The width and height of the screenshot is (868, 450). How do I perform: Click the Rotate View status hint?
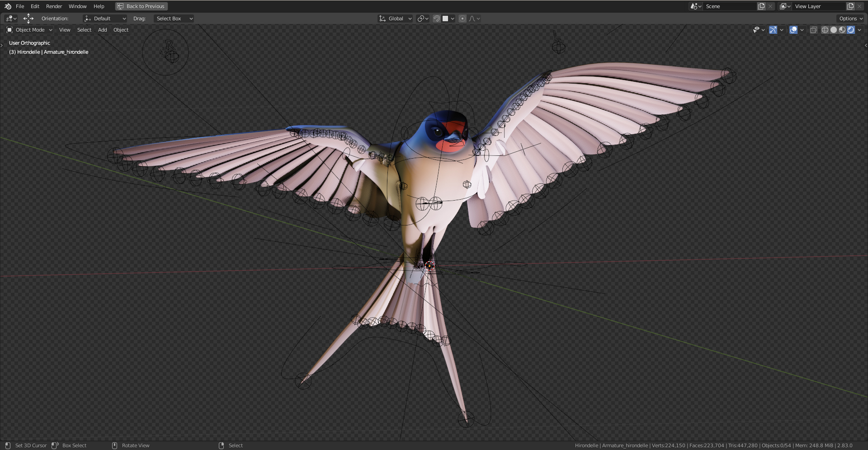click(x=136, y=445)
